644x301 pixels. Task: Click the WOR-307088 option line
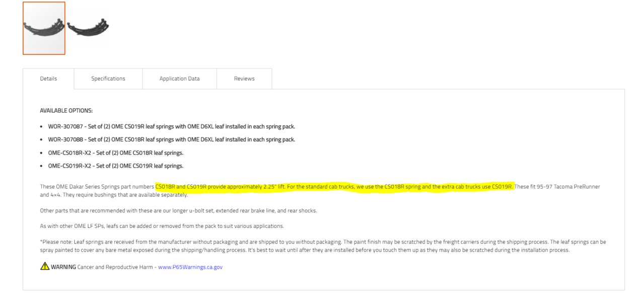pyautogui.click(x=171, y=139)
